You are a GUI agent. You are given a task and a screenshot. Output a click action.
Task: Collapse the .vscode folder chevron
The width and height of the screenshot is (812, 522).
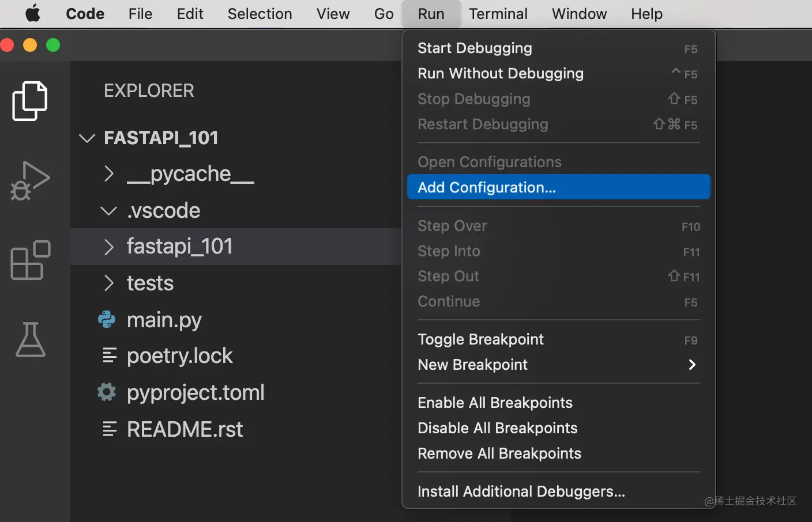[108, 211]
